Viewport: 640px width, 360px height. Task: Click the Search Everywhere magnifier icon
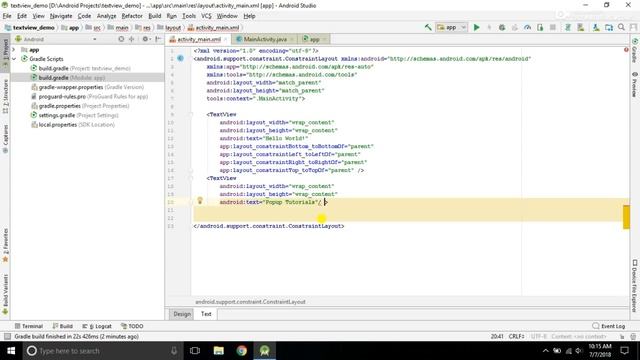point(621,27)
